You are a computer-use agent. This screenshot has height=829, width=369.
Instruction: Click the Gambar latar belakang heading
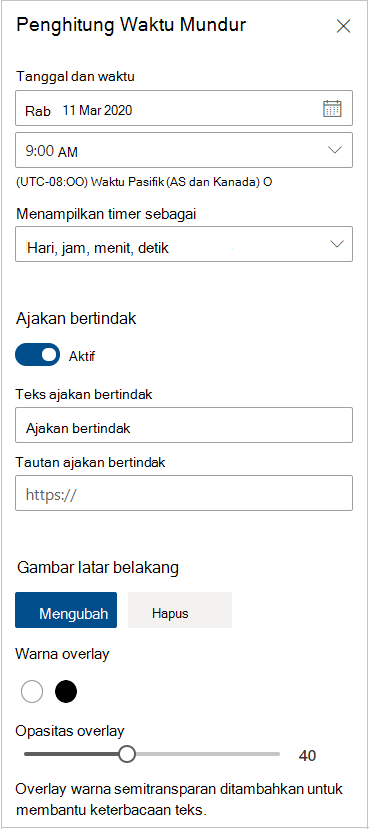point(98,568)
